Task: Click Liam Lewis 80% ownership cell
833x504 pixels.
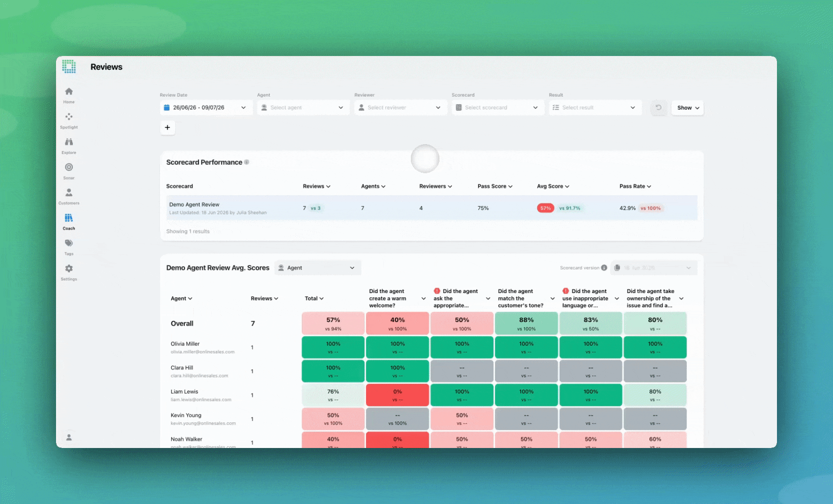Action: 655,395
